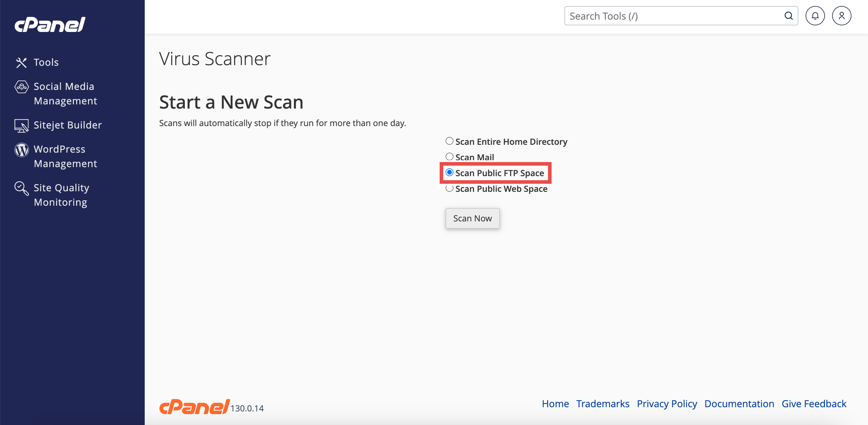The height and width of the screenshot is (425, 868).
Task: Click the Social Media Management icon
Action: click(21, 87)
